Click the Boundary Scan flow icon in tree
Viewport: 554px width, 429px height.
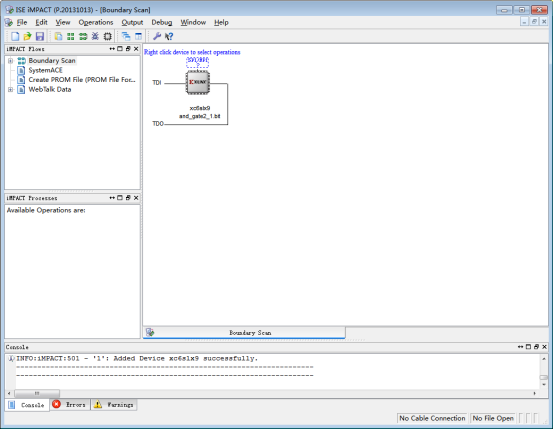(22, 61)
